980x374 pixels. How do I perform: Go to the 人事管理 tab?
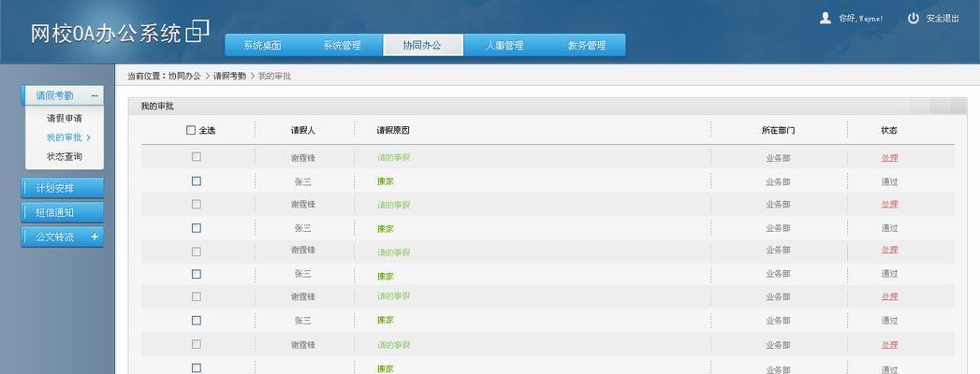pyautogui.click(x=504, y=45)
